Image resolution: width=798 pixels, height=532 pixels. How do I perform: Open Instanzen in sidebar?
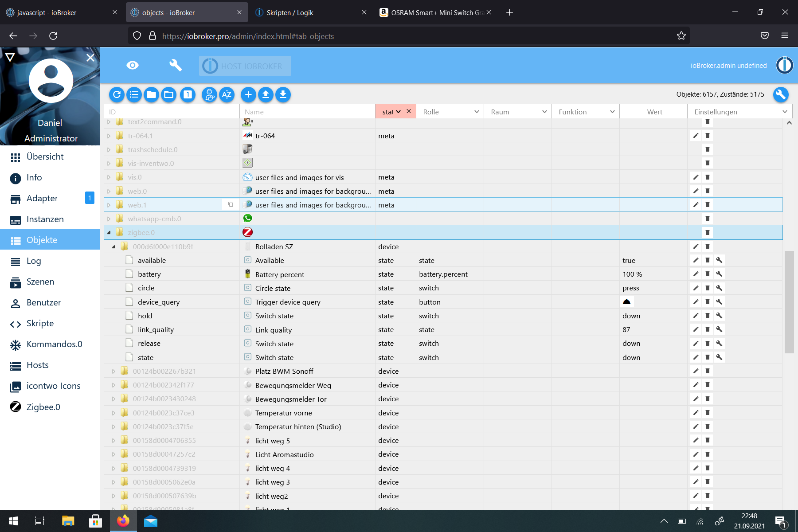pyautogui.click(x=50, y=219)
